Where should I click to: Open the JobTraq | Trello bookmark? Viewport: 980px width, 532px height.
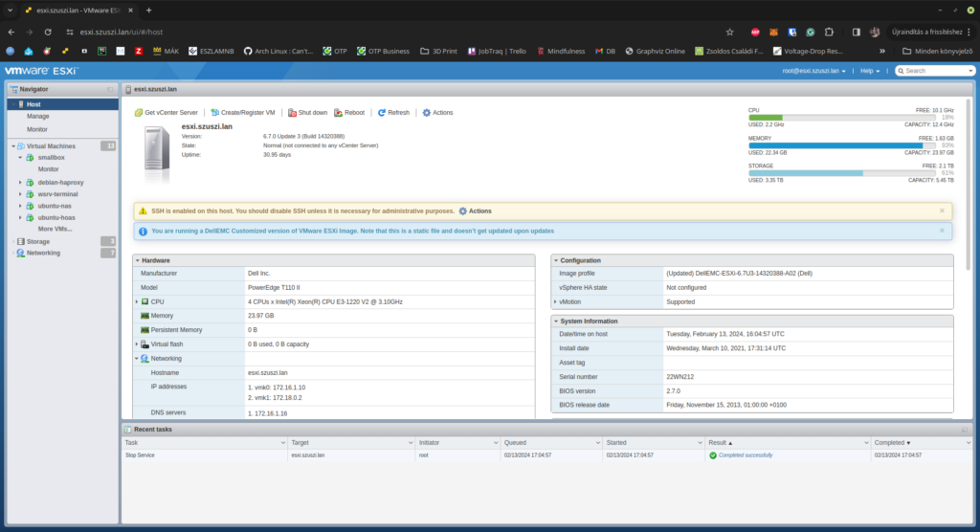coord(497,52)
